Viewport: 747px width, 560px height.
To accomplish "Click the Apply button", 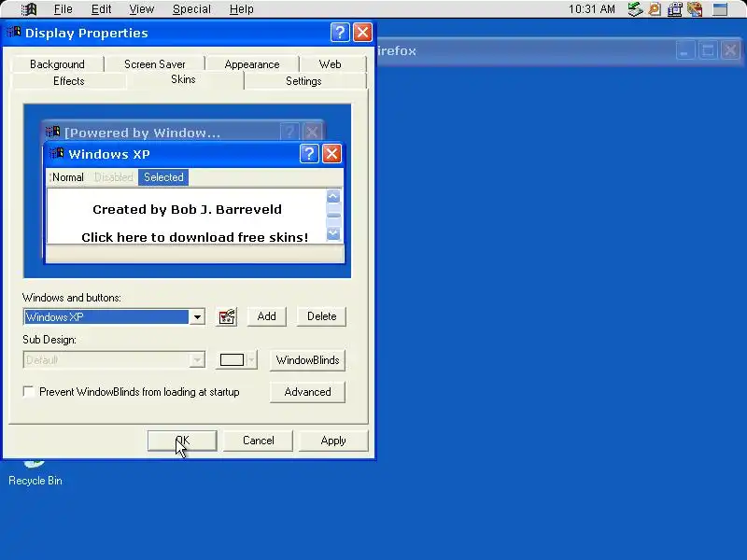I will click(x=333, y=441).
